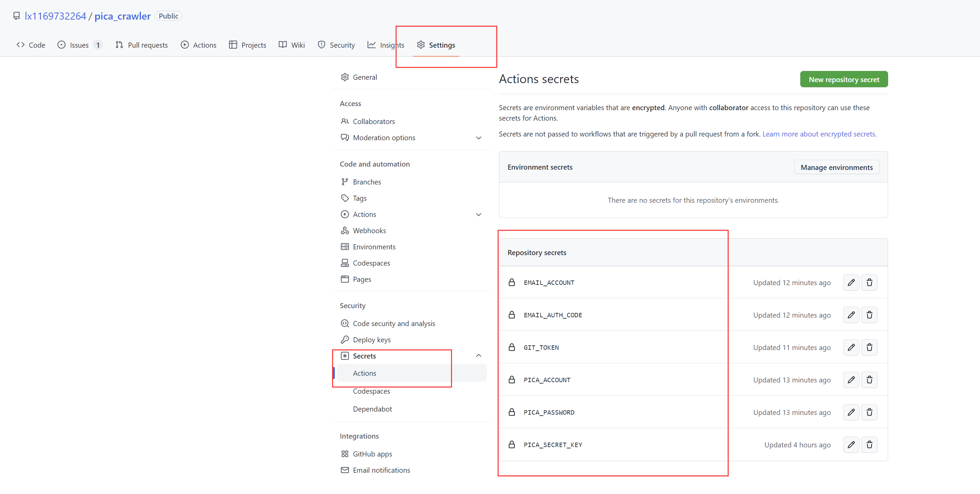Select Dependabot under Secrets
The height and width of the screenshot is (494, 980).
[372, 409]
